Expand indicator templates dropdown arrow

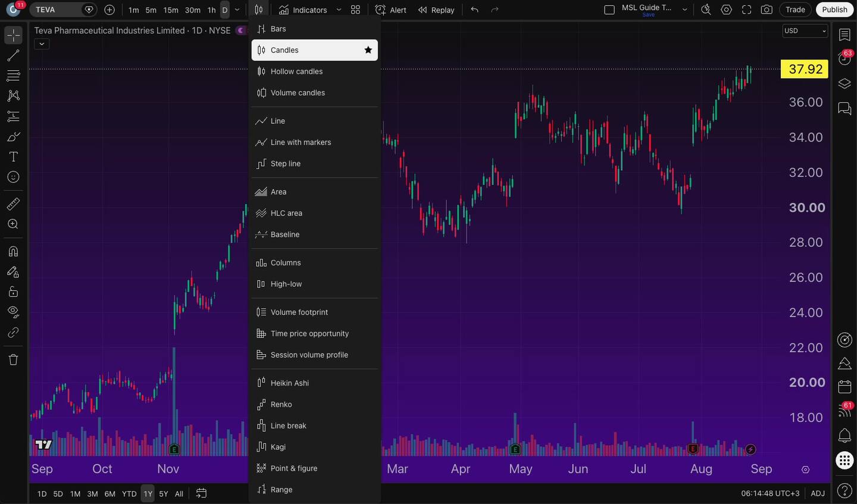pos(339,10)
